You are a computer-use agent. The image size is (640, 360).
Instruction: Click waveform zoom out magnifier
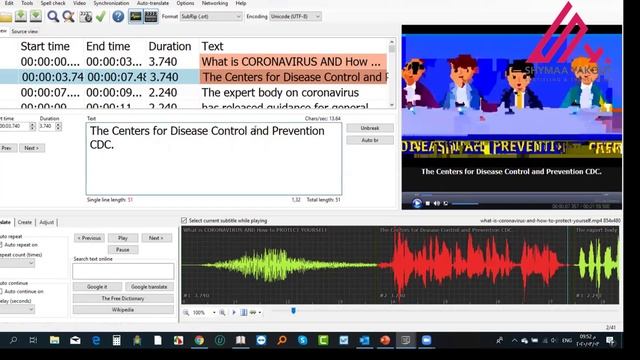(186, 313)
